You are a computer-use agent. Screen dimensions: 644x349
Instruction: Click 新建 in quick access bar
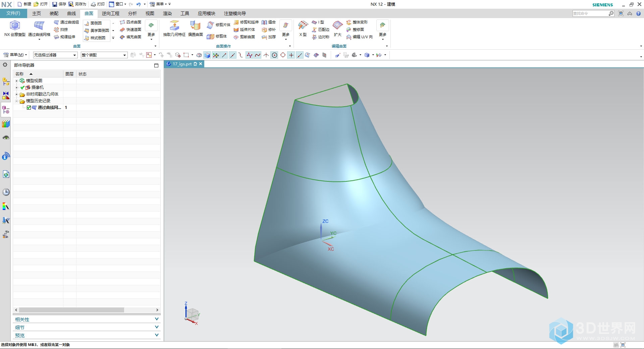pyautogui.click(x=24, y=4)
